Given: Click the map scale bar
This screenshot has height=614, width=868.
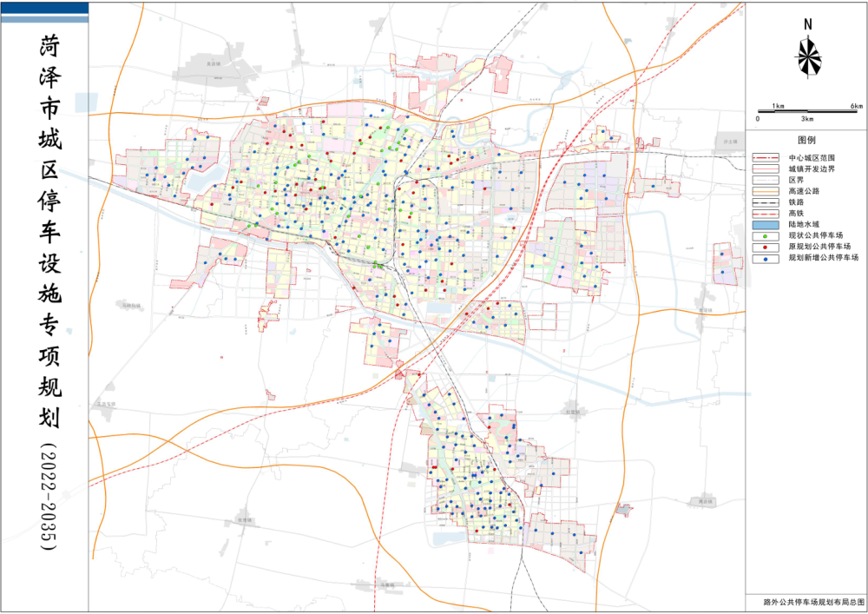Looking at the screenshot, I should [807, 111].
